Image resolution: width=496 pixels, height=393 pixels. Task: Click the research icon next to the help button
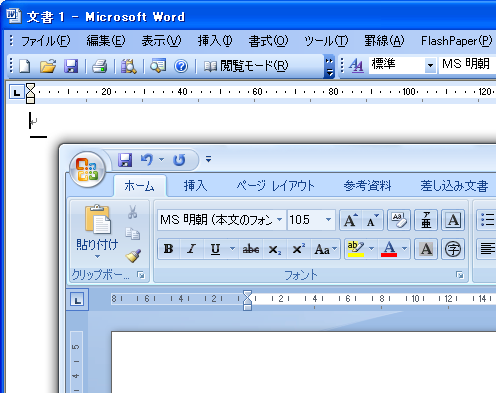point(158,66)
